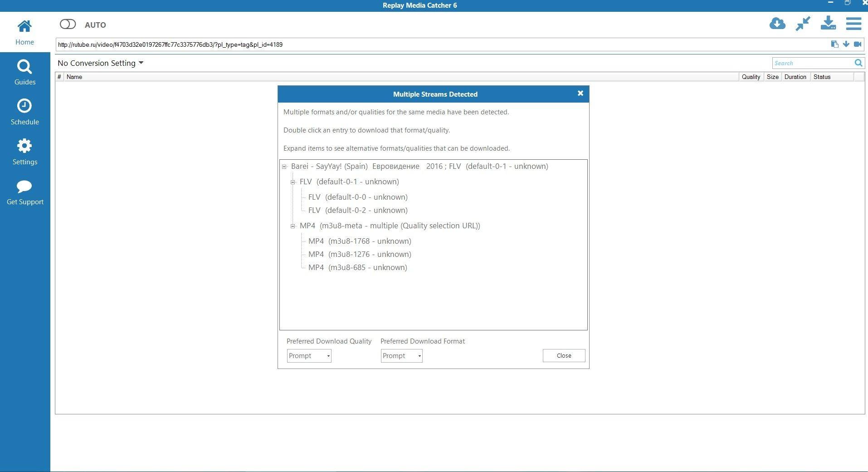Click the paste URL icon in the address bar
Viewport: 868px width, 472px height.
click(834, 44)
